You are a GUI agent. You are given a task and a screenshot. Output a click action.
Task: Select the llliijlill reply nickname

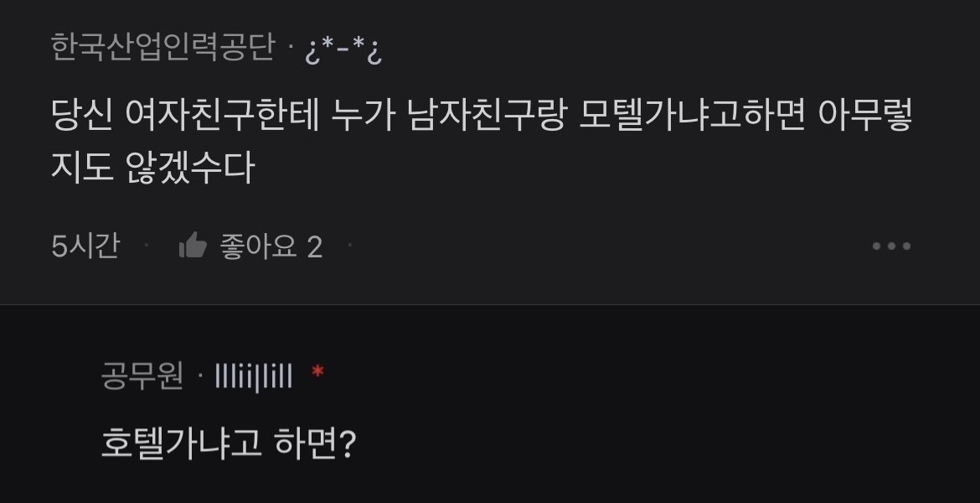pos(254,376)
